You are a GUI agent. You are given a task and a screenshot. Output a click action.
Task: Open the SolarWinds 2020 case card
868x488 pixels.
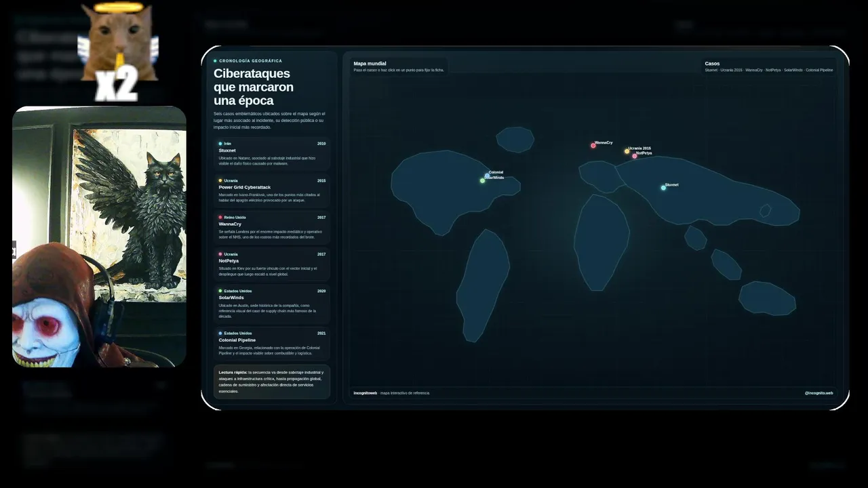[x=272, y=304]
